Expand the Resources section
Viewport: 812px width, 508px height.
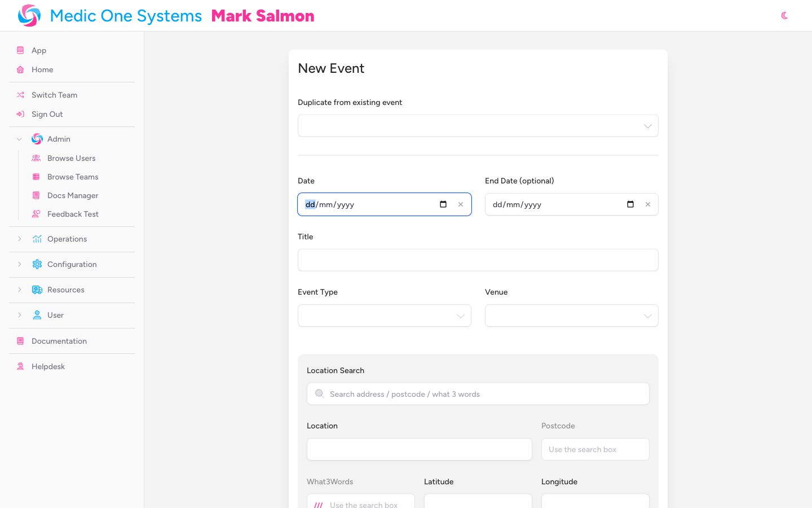20,290
